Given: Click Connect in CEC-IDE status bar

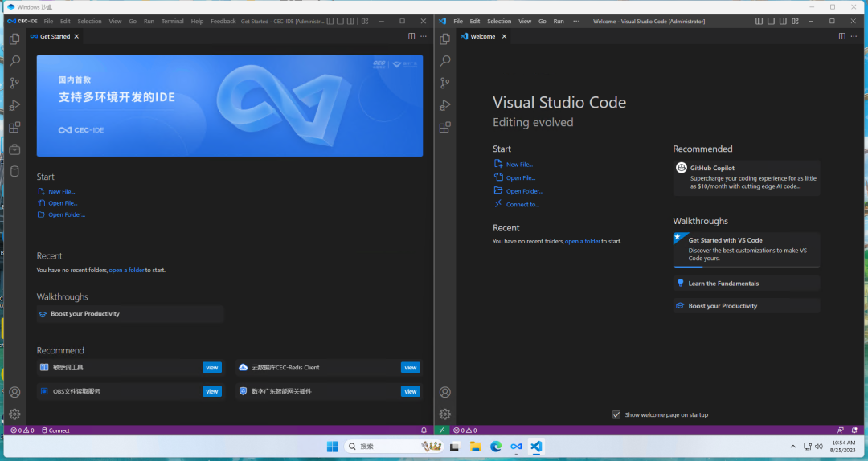Looking at the screenshot, I should pos(55,430).
